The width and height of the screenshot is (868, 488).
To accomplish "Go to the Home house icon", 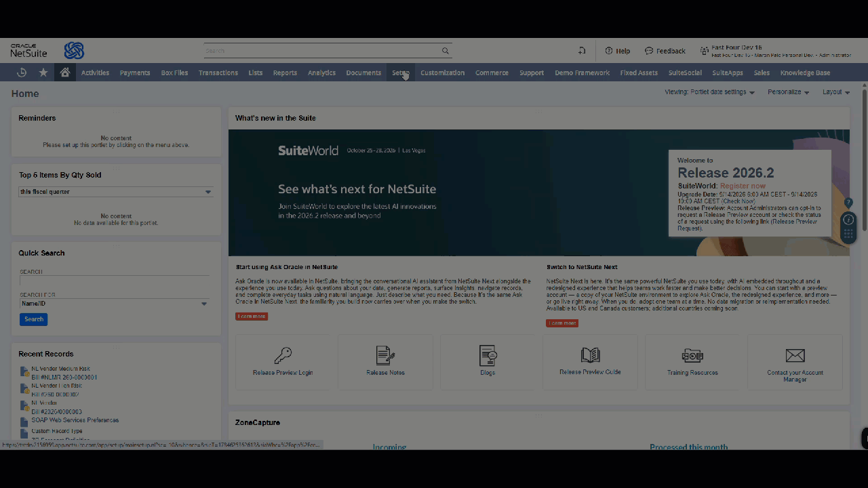I will pyautogui.click(x=65, y=73).
